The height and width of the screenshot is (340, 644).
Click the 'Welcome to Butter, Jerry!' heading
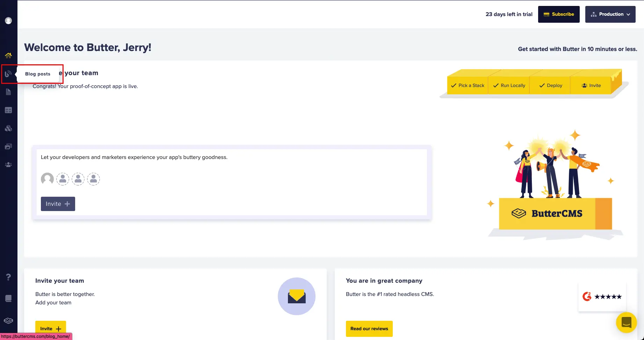[88, 48]
